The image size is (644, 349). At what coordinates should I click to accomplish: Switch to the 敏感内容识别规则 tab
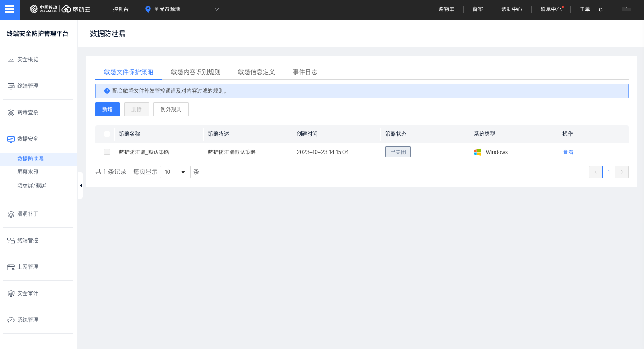coord(196,72)
